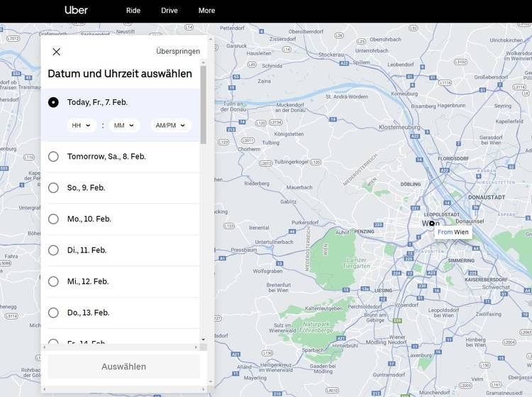Click the Pressbaum label on map
This screenshot has width=532, height=397.
[244, 250]
